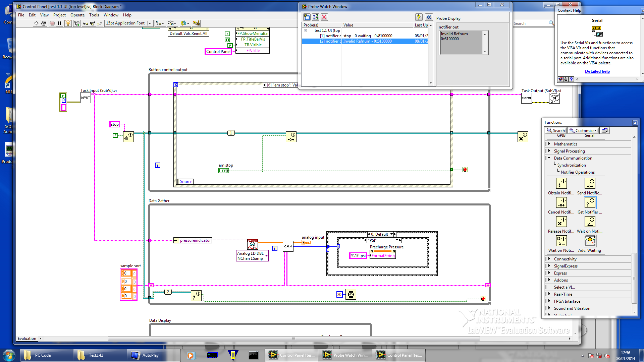644x362 pixels.
Task: Click the Probe Watch help question icon
Action: (419, 17)
